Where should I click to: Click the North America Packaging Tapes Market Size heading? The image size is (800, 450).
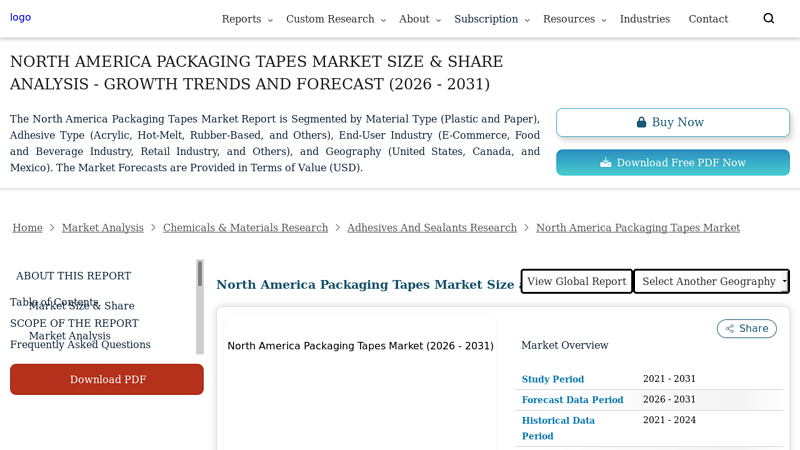(x=367, y=285)
